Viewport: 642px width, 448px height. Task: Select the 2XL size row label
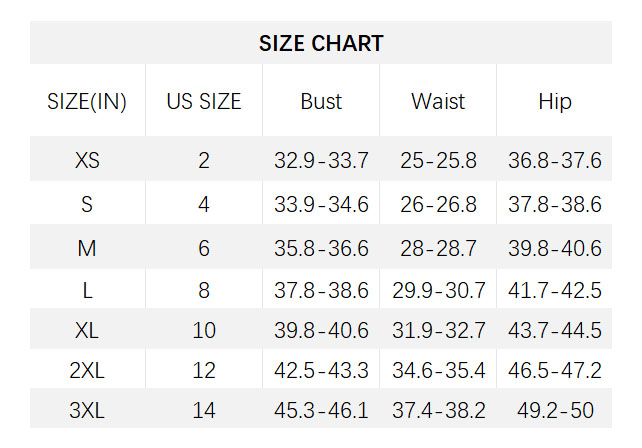[x=87, y=371]
